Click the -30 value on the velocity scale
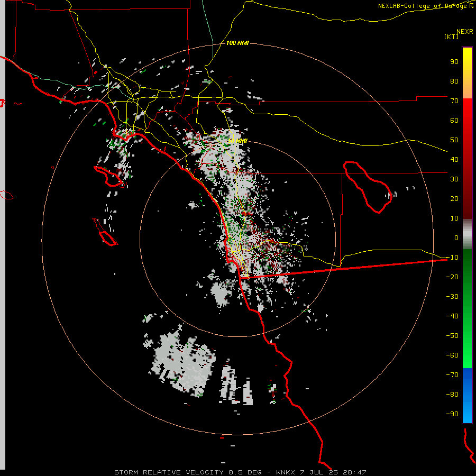 click(452, 297)
